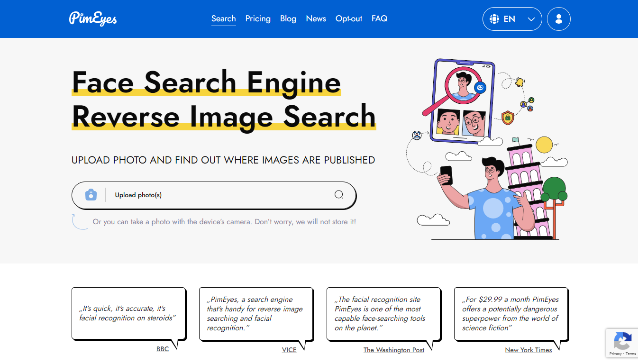Open the BBC source link
638x364 pixels.
click(163, 349)
